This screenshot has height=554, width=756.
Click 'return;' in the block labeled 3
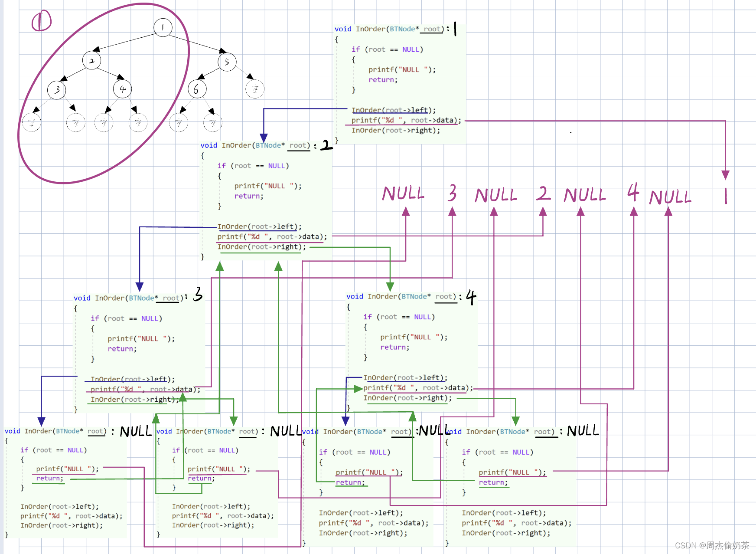pos(122,349)
